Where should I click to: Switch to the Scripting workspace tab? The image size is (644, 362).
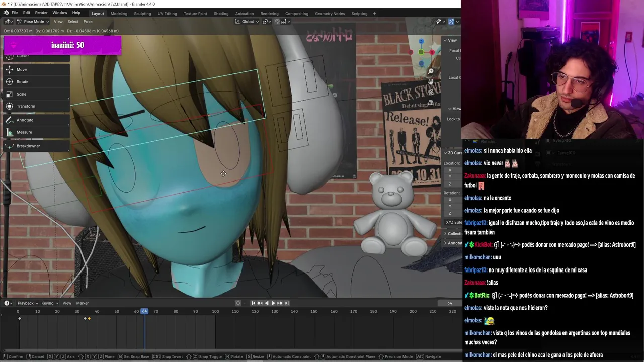359,14
